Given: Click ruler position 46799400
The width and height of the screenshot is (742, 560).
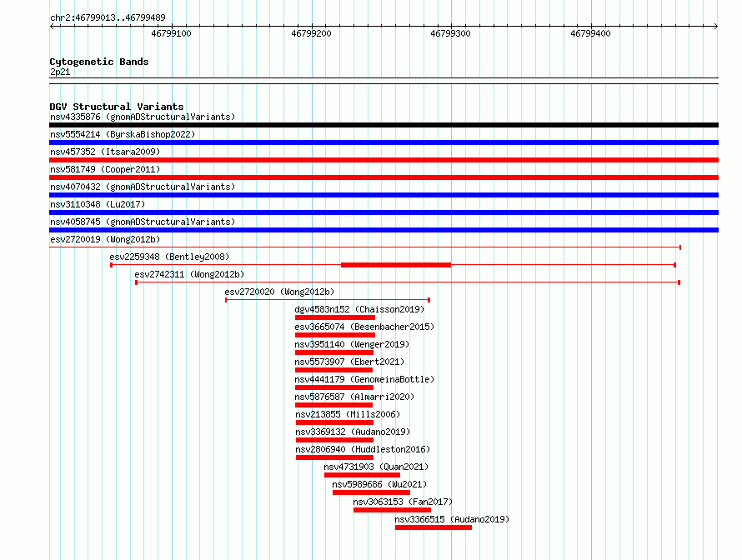Looking at the screenshot, I should [x=590, y=33].
